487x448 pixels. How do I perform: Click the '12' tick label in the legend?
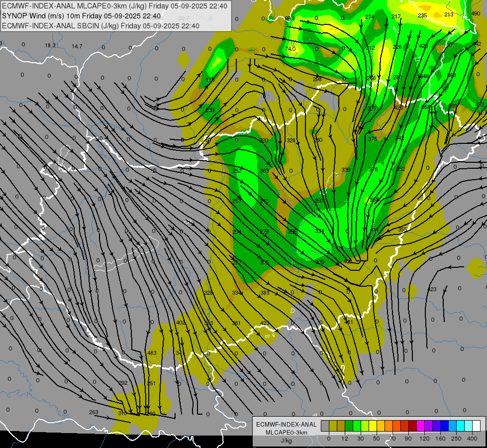coord(345,439)
